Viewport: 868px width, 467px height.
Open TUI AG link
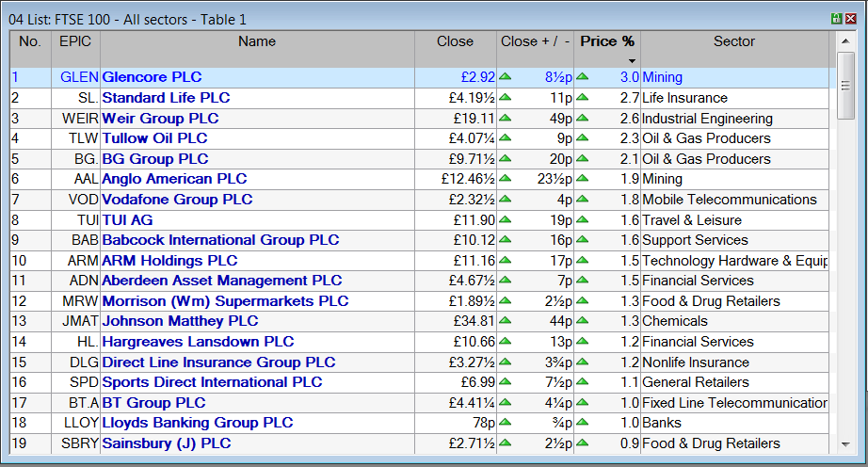[x=127, y=220]
